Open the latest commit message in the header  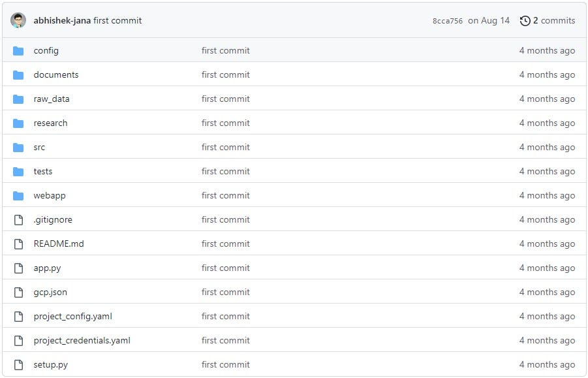(117, 21)
